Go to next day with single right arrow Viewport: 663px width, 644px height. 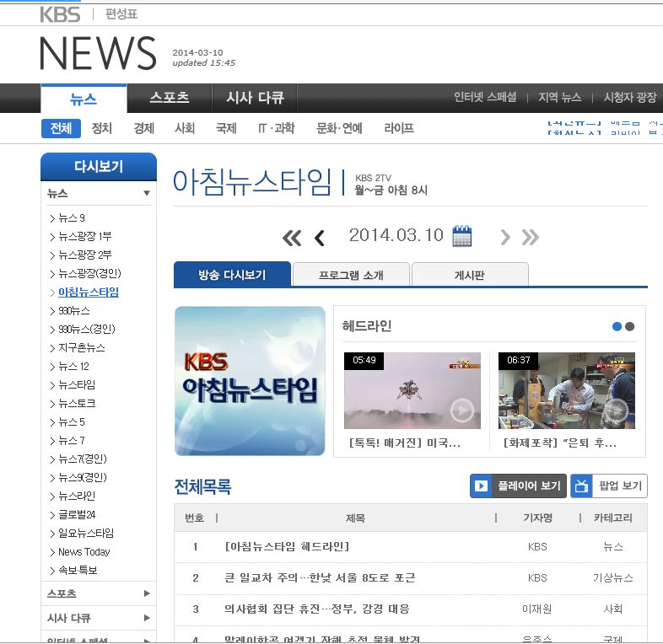505,237
